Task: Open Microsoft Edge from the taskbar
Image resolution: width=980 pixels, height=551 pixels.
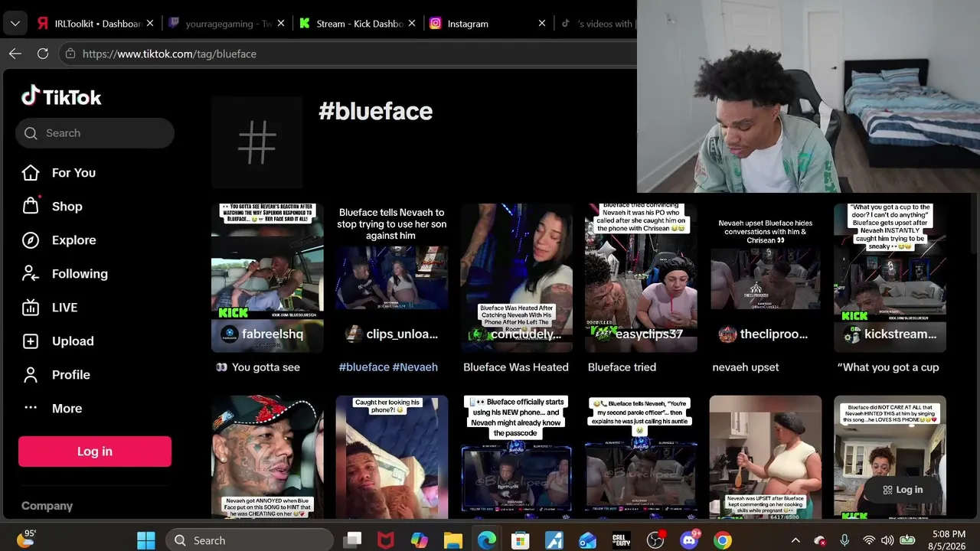Action: tap(487, 540)
